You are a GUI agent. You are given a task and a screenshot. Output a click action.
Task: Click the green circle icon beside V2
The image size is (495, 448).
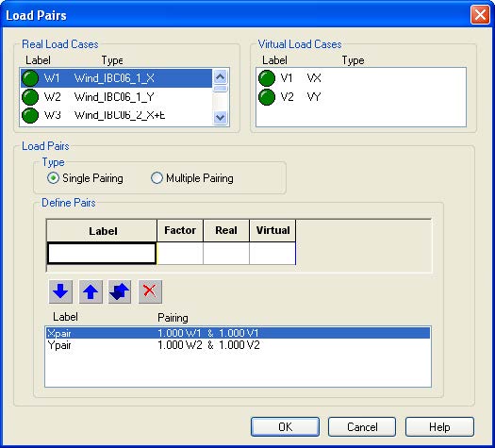tap(267, 96)
